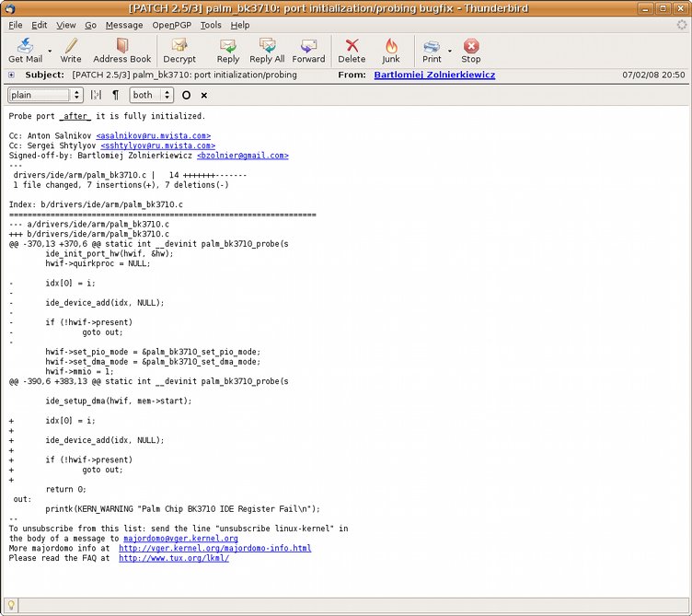Image resolution: width=692 pixels, height=616 pixels.
Task: Delete the current message
Action: [352, 51]
